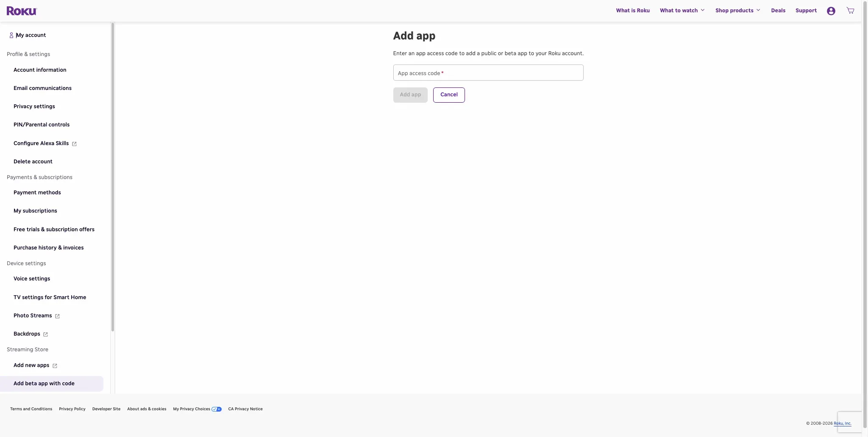The image size is (868, 437).
Task: Open Voice settings
Action: 32,279
